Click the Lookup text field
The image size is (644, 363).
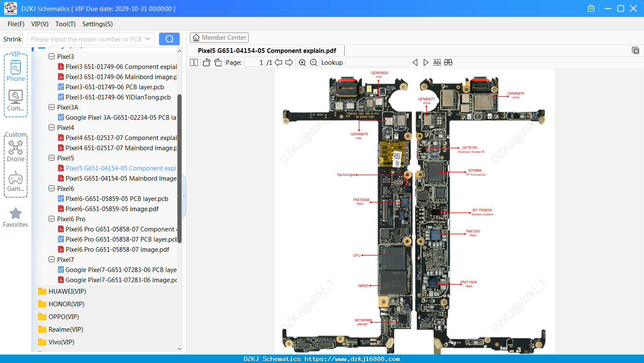pyautogui.click(x=377, y=63)
